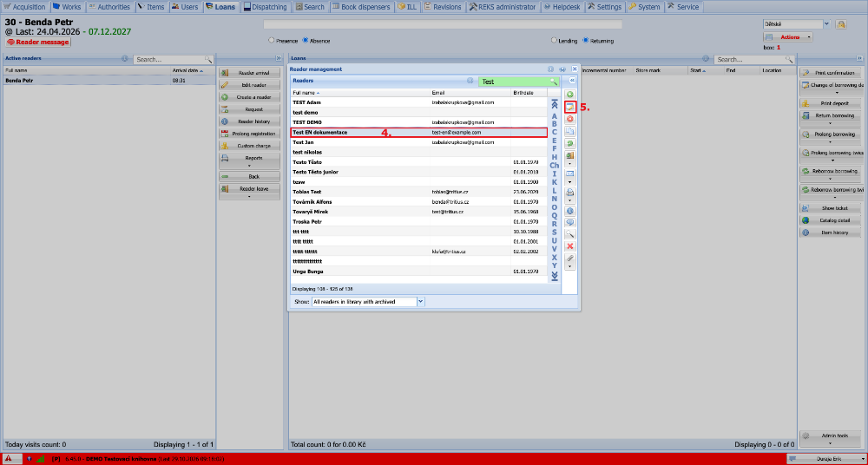Screen dimensions: 868x465
Task: Click the red warning triangle in the status bar
Action: click(x=9, y=459)
